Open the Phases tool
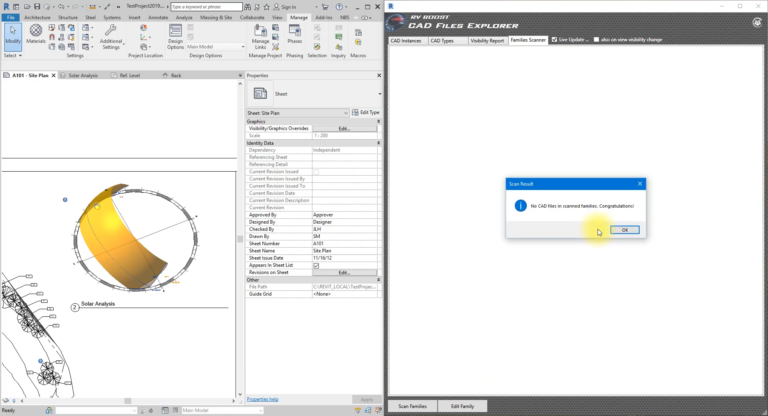The height and width of the screenshot is (416, 768). [x=294, y=34]
